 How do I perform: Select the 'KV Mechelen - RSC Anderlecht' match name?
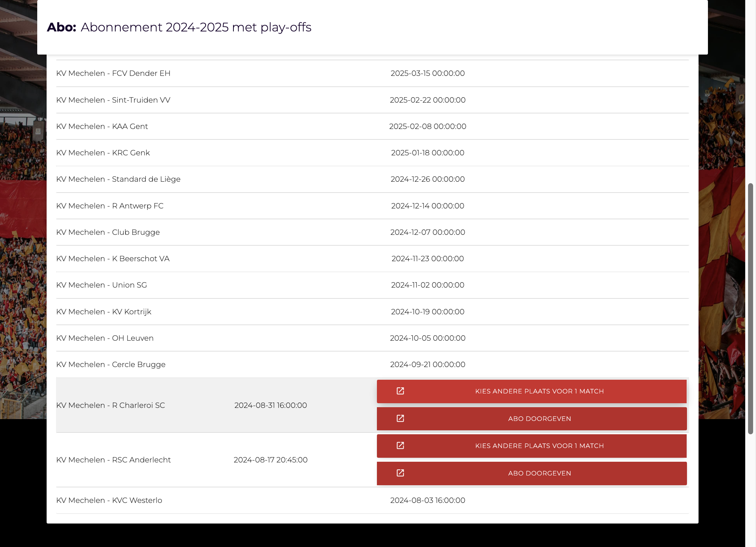[x=113, y=460]
